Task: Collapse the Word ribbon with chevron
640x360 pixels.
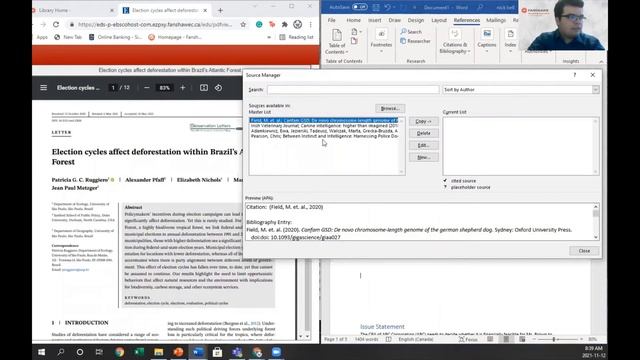Action: pyautogui.click(x=601, y=61)
